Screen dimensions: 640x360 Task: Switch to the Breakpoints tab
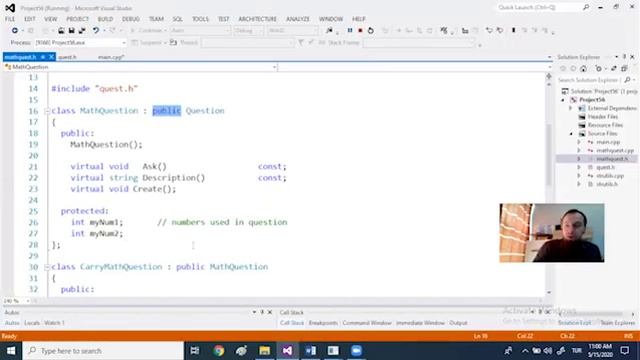[323, 323]
